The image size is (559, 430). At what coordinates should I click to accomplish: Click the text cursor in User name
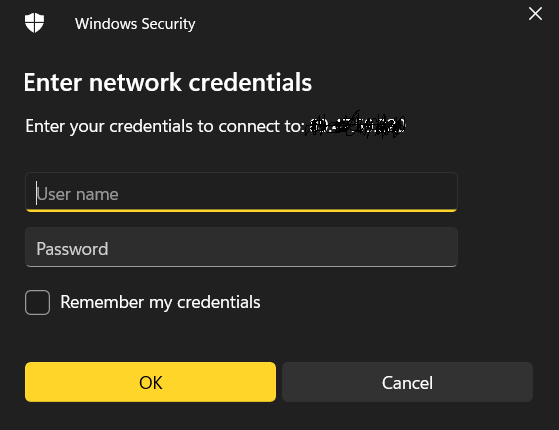pyautogui.click(x=36, y=193)
